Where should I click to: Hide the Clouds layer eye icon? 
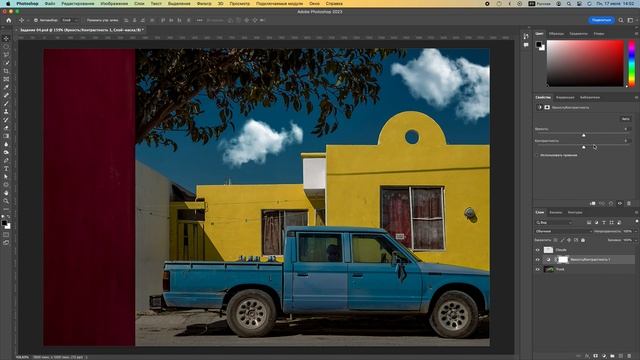(538, 250)
